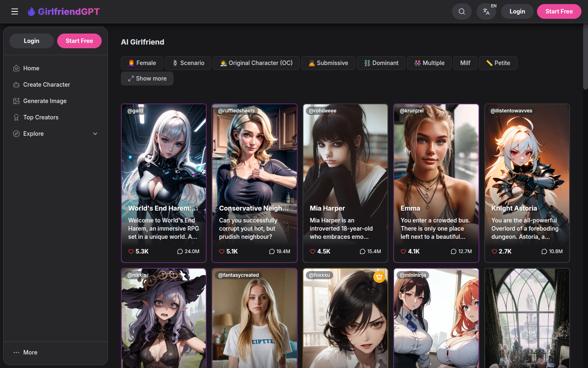Viewport: 588px width, 368px height.
Task: Click the expand arrows icon in Show more
Action: 131,79
